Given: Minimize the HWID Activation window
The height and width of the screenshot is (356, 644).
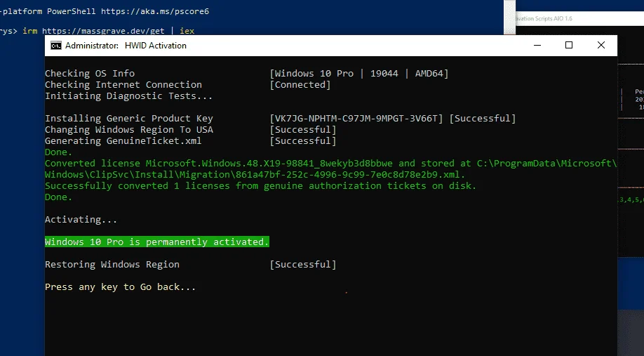Looking at the screenshot, I should pyautogui.click(x=537, y=45).
